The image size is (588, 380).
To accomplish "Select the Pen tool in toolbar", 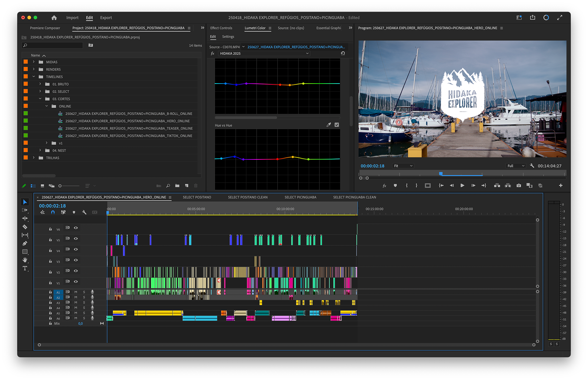I will pos(25,244).
